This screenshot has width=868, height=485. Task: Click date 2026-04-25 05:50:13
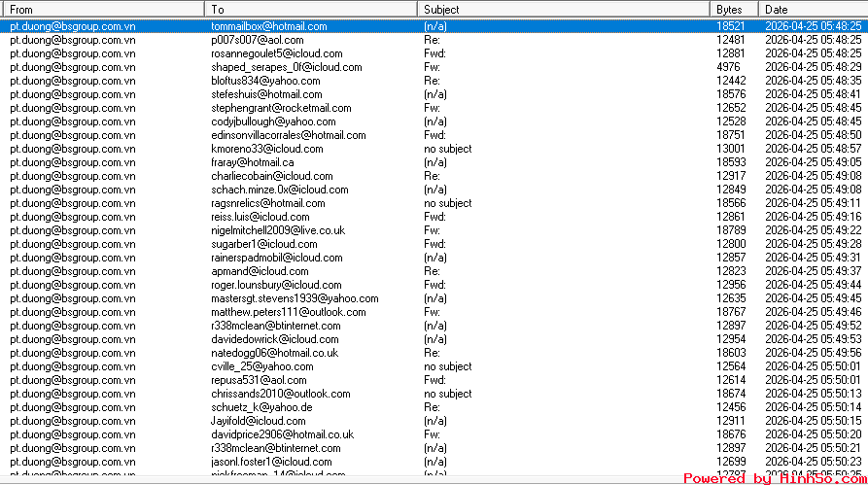pyautogui.click(x=814, y=394)
